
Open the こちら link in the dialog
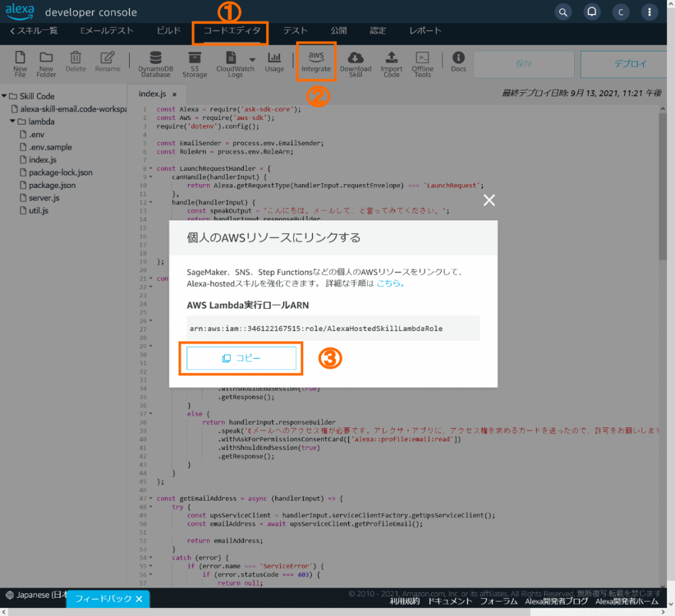(x=389, y=284)
